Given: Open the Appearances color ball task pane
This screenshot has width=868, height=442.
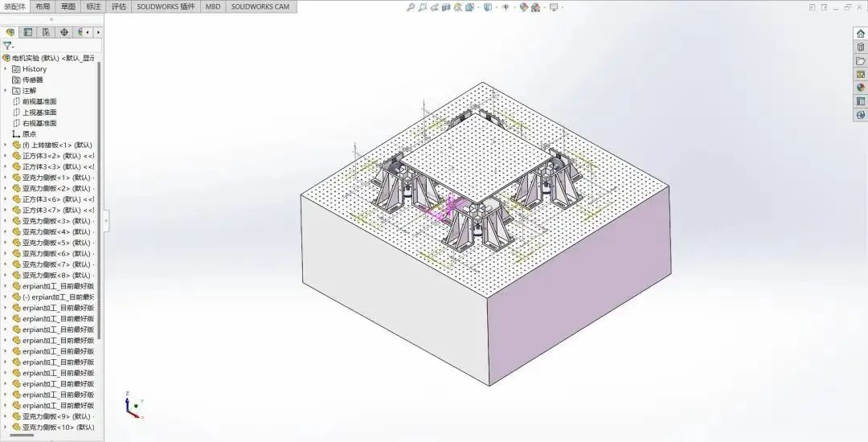Looking at the screenshot, I should (x=860, y=88).
